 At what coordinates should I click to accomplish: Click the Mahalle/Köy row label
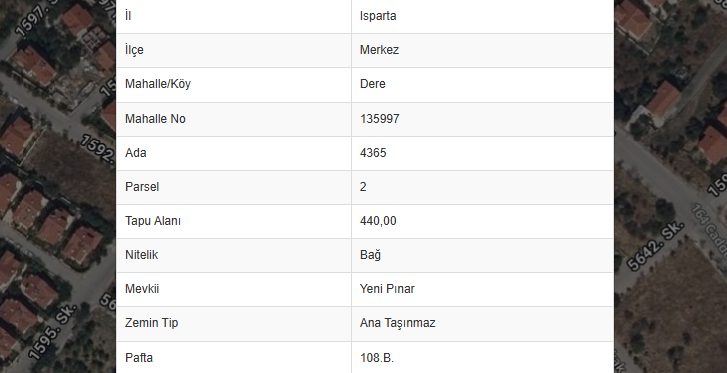tap(158, 84)
